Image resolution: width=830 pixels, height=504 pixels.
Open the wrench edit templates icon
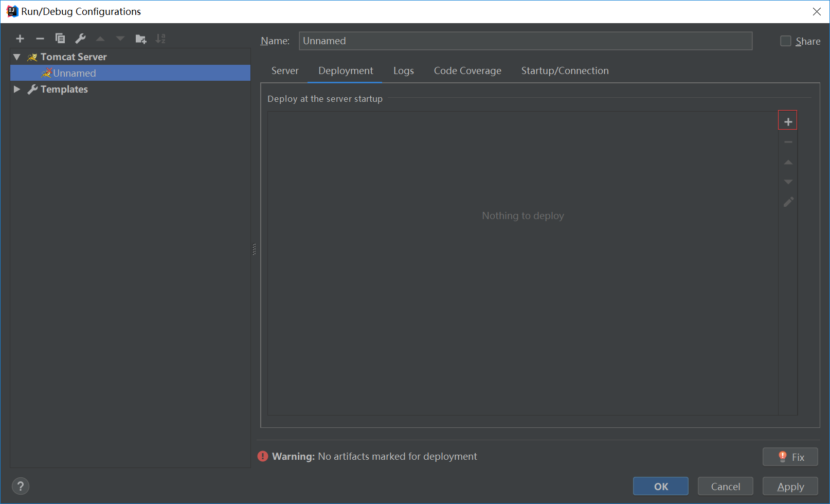click(x=80, y=39)
